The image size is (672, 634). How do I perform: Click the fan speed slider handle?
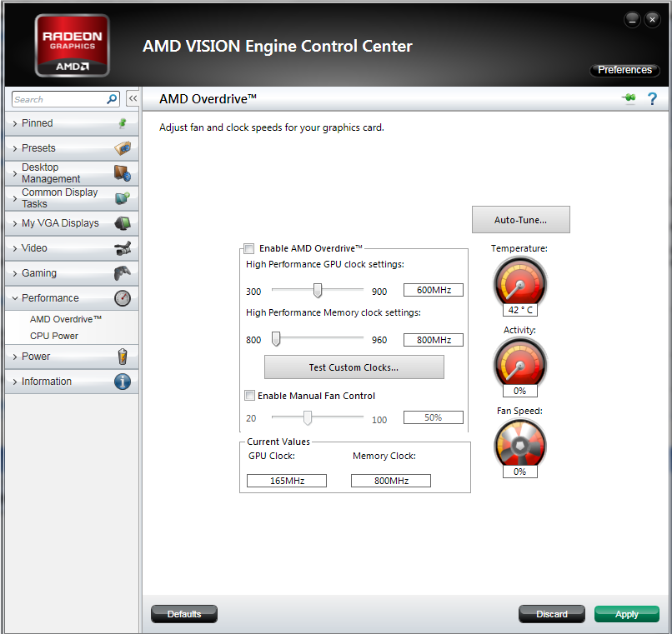point(308,417)
